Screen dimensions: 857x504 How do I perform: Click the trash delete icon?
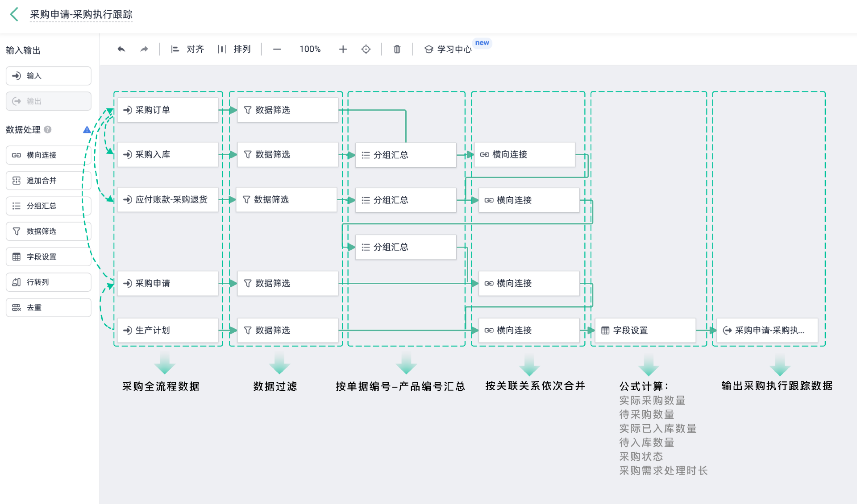coord(397,49)
